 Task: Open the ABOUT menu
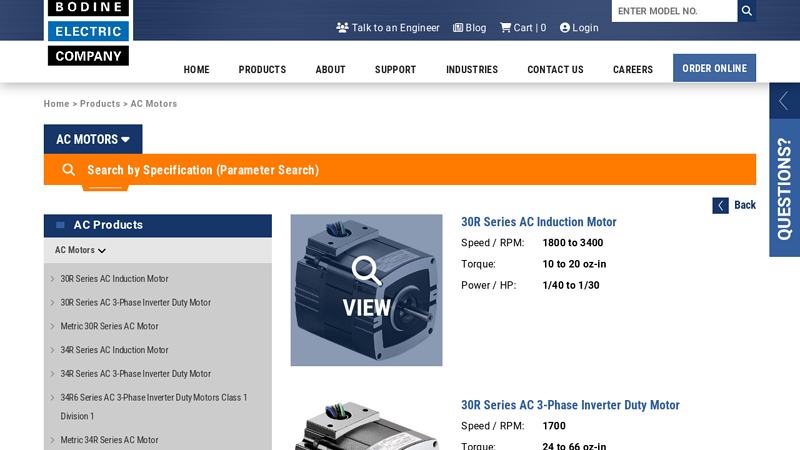[x=330, y=69]
